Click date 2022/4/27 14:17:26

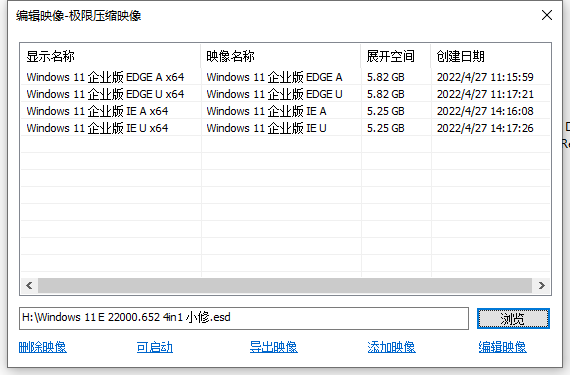tap(485, 128)
